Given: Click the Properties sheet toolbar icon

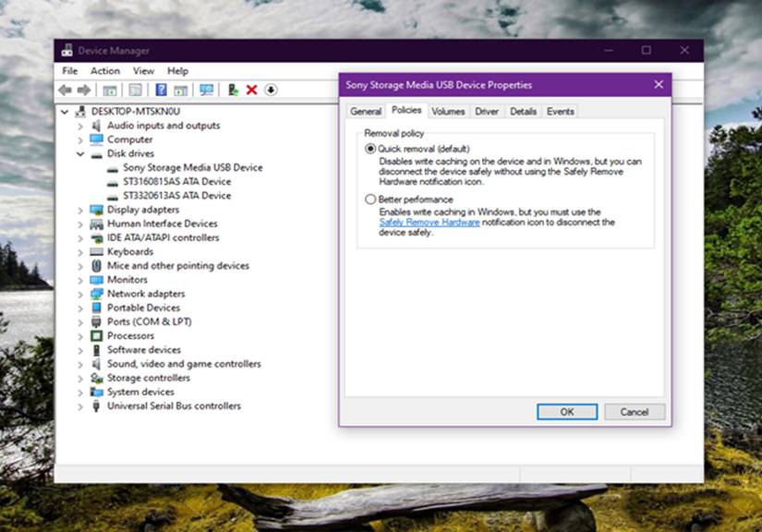Looking at the screenshot, I should tap(135, 90).
